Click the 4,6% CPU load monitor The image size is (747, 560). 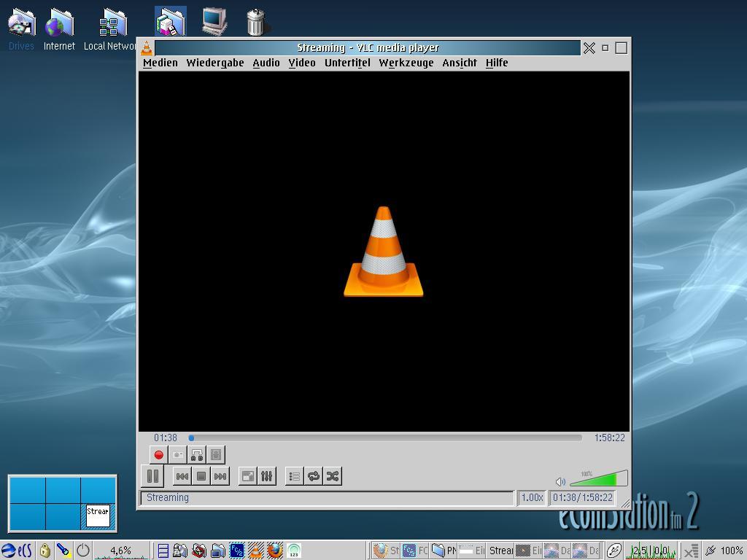click(121, 551)
